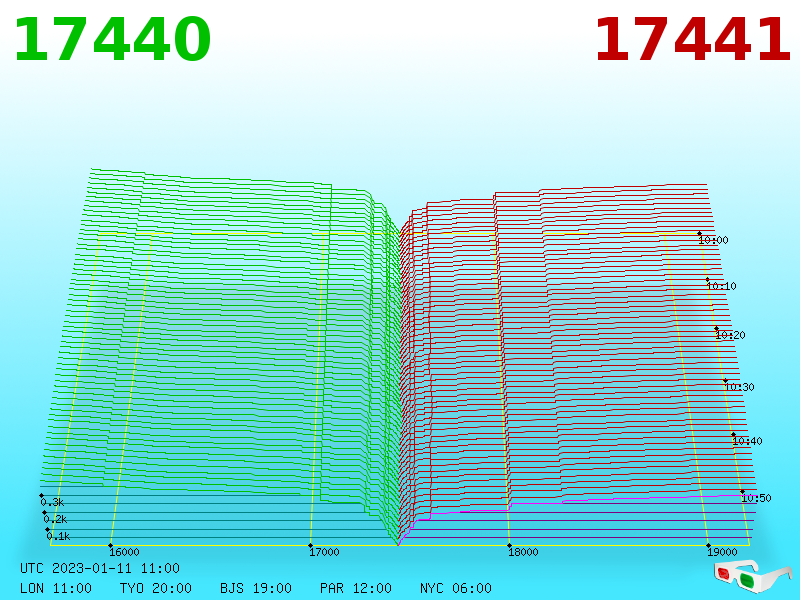Click the UTC 2023-01-11 11:00 timestamp
Viewport: 800px width, 600px height.
coord(100,568)
